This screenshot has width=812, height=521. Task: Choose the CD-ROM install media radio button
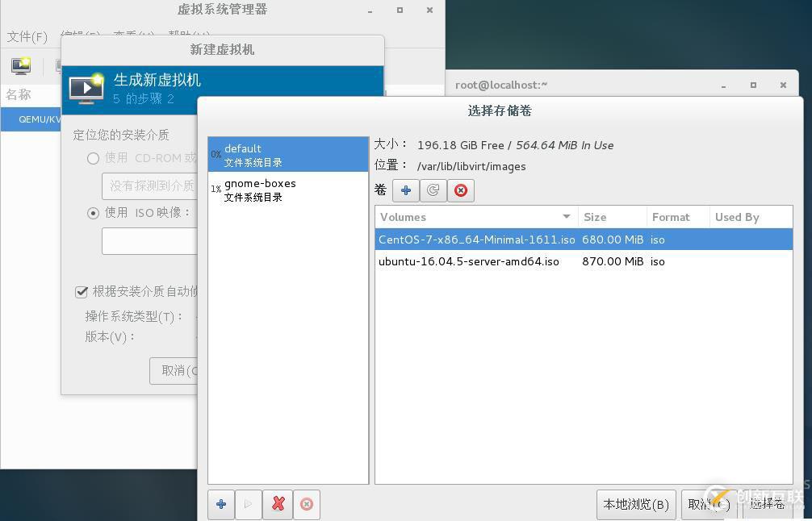point(93,158)
